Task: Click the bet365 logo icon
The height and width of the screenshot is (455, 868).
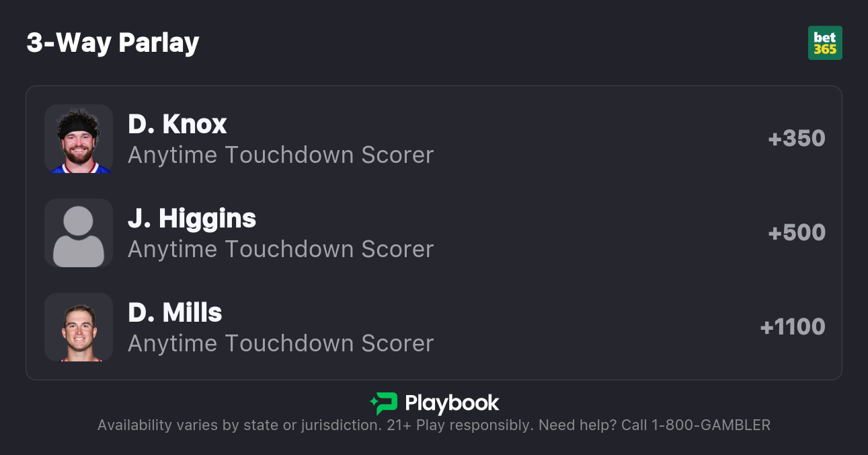Action: click(825, 43)
